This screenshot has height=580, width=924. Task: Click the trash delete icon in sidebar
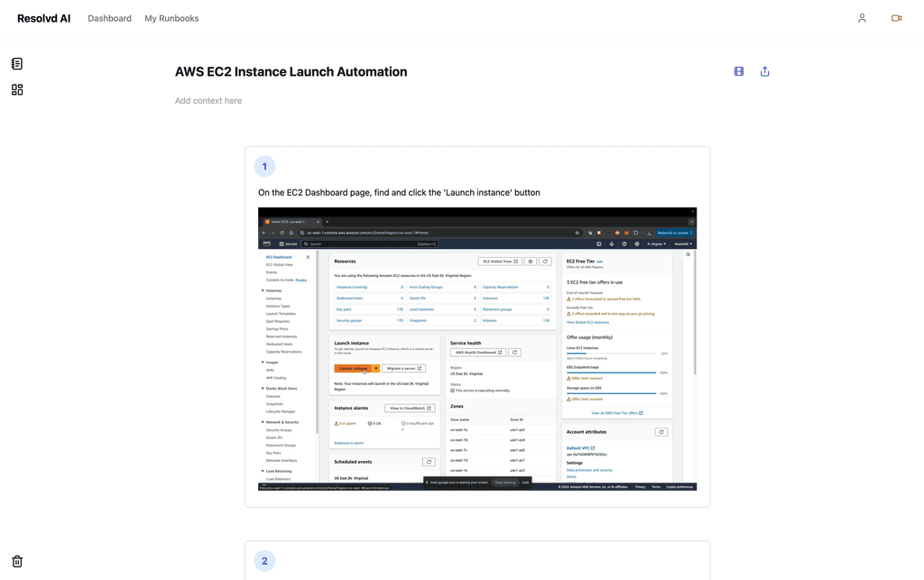(x=17, y=561)
